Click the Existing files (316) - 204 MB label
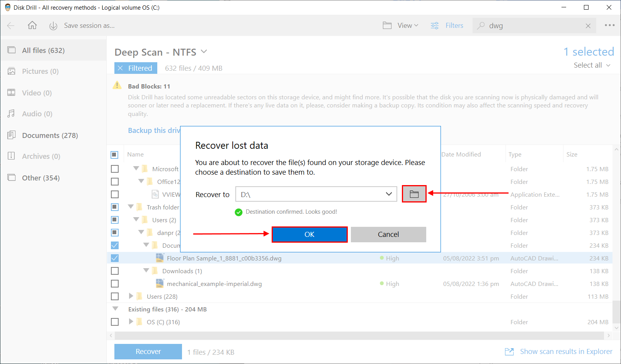 pos(167,309)
